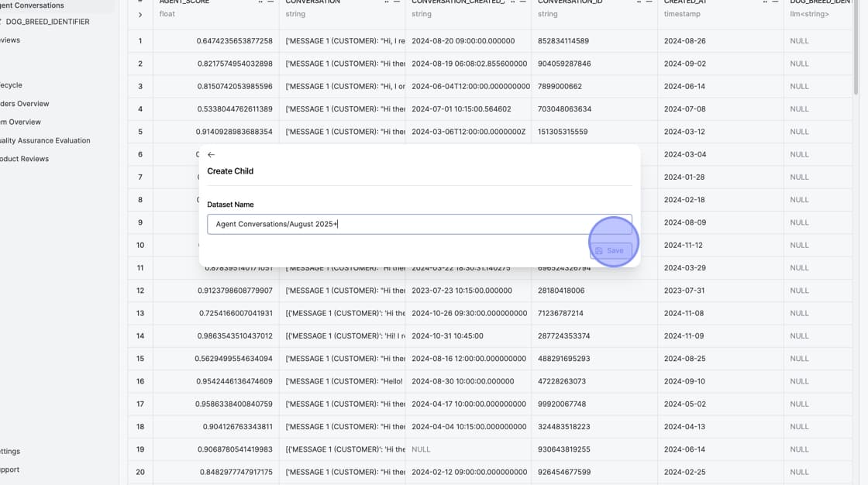Select Agent Conversations dataset in sidebar
The image size is (868, 485).
pos(33,5)
